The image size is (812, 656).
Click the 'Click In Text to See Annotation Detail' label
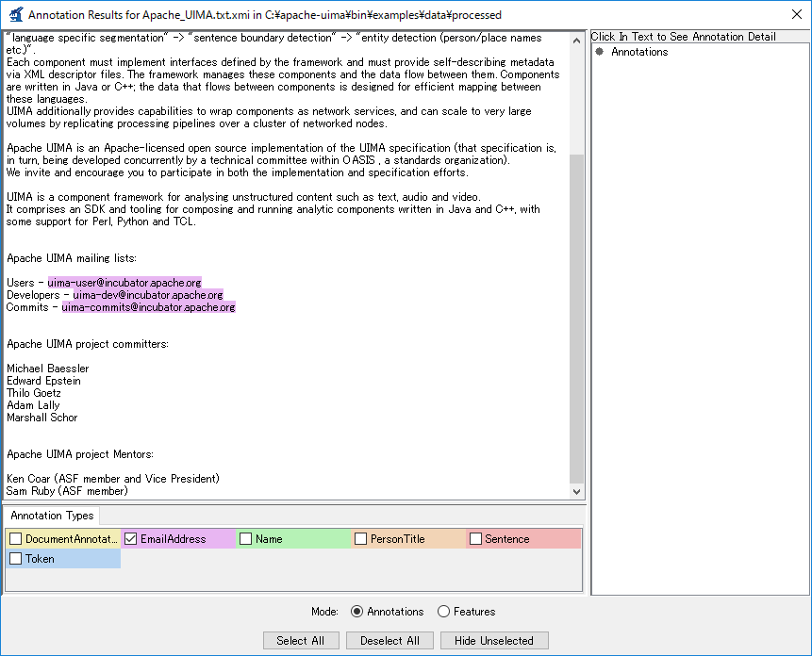[x=683, y=37]
